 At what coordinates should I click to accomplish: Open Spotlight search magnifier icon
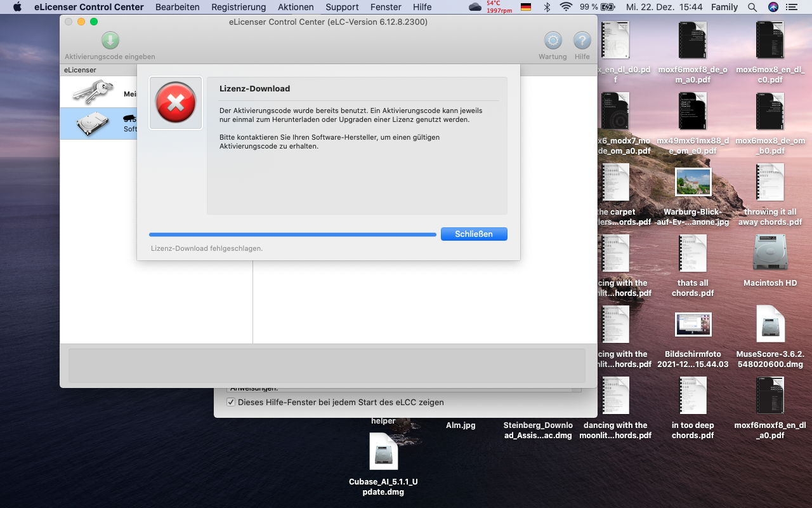pyautogui.click(x=752, y=7)
